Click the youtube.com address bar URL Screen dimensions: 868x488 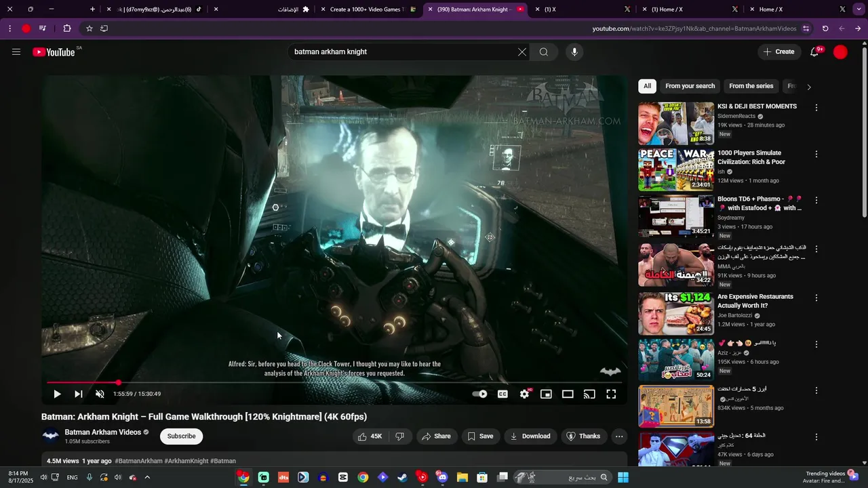point(694,28)
